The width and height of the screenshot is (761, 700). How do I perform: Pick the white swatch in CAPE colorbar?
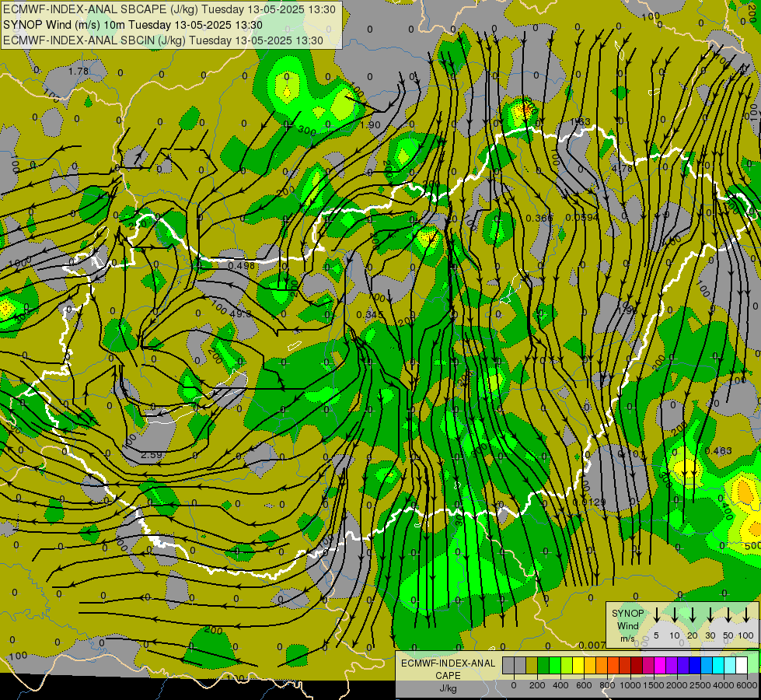click(741, 665)
